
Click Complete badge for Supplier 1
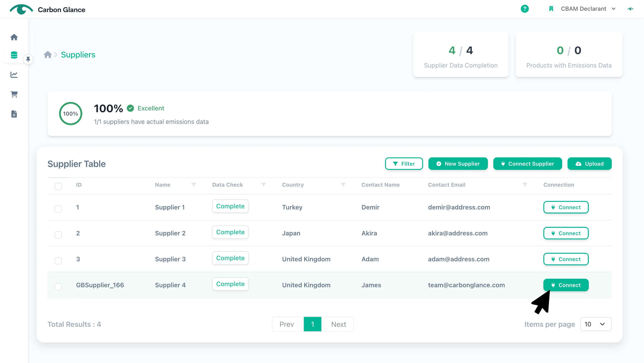[x=230, y=206]
